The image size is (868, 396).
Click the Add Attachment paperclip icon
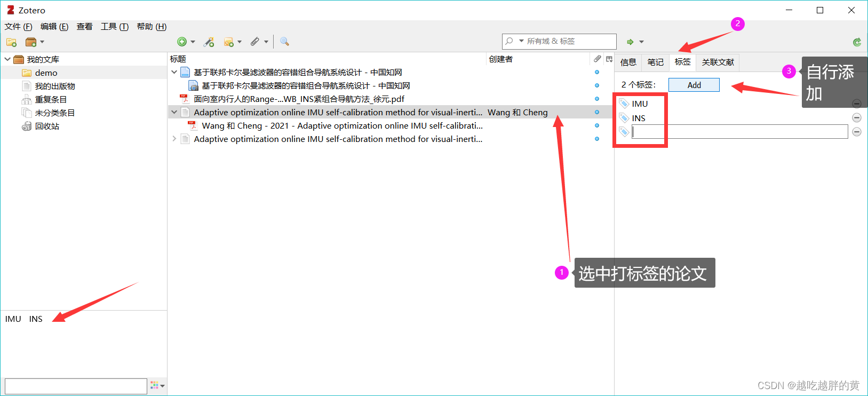tap(255, 42)
